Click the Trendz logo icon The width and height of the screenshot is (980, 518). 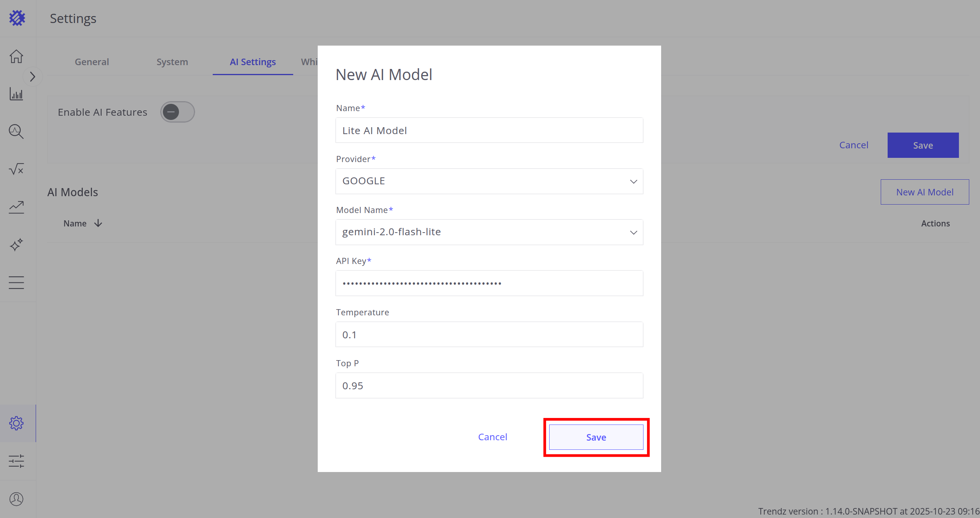click(17, 18)
